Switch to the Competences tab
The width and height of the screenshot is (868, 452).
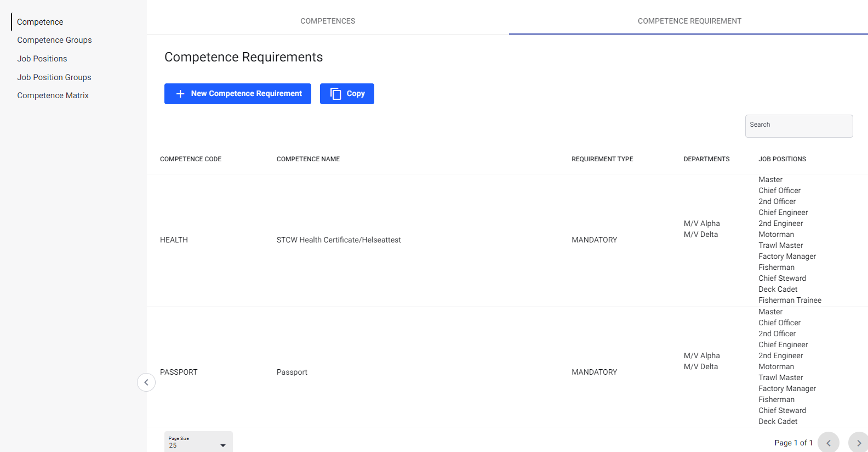pyautogui.click(x=328, y=21)
